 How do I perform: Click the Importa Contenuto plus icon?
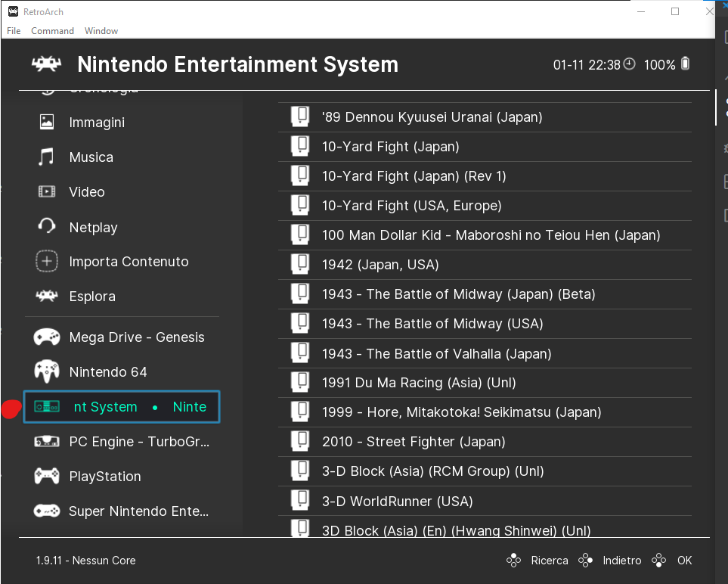46,261
